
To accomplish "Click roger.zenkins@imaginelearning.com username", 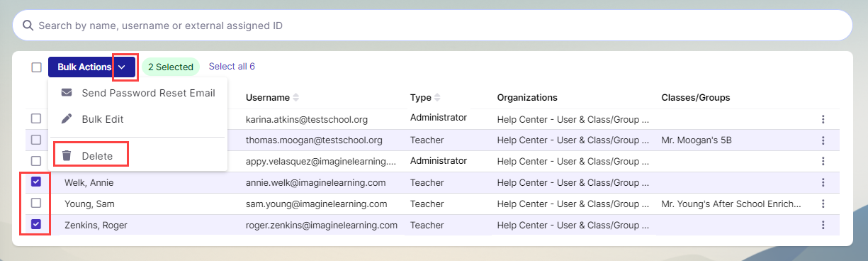I will point(322,225).
